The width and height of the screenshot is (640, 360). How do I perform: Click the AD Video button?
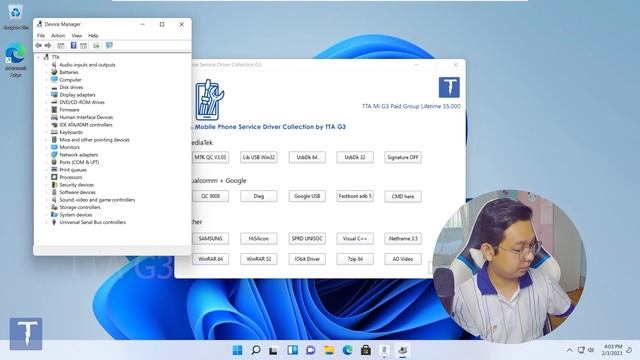[x=403, y=259]
